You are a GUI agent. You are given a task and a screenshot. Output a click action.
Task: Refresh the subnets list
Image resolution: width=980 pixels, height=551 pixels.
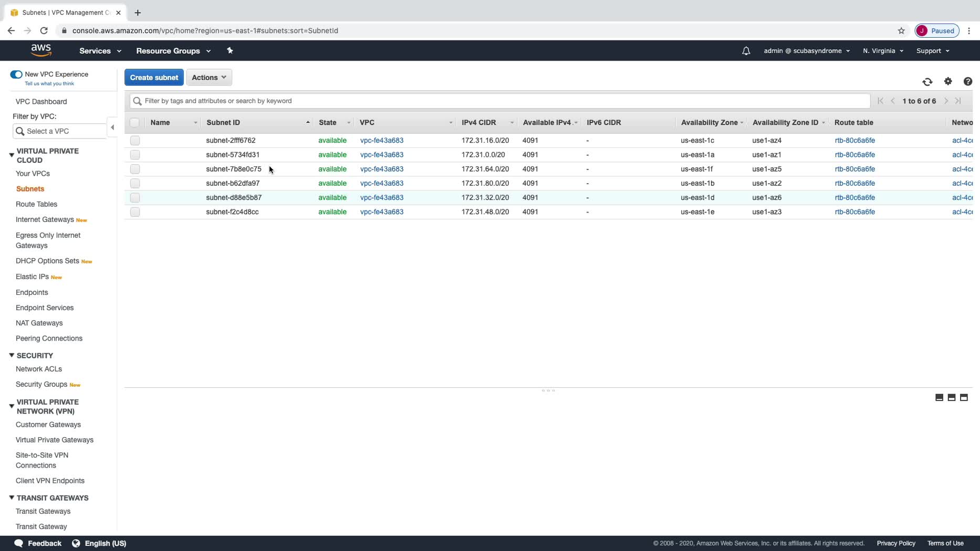click(x=927, y=82)
